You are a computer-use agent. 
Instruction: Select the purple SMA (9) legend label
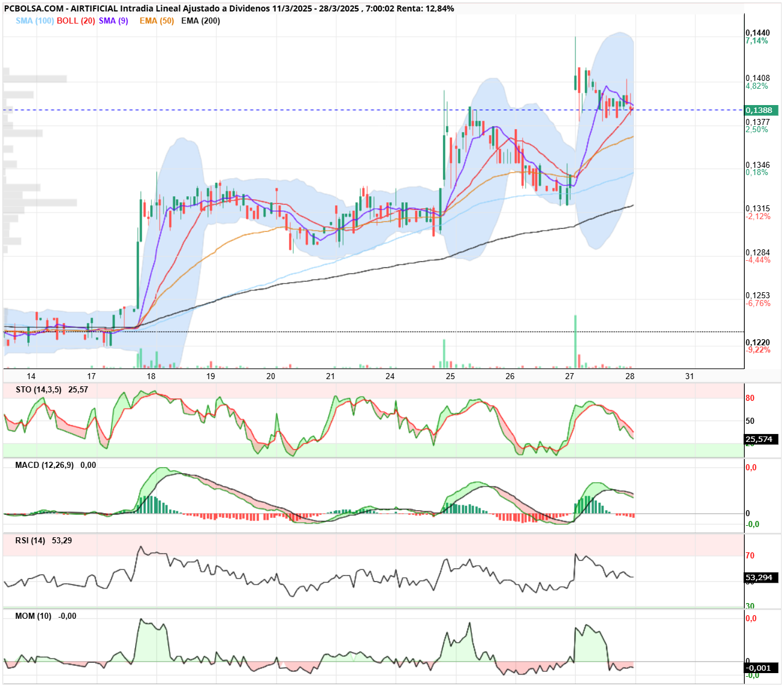coord(113,21)
